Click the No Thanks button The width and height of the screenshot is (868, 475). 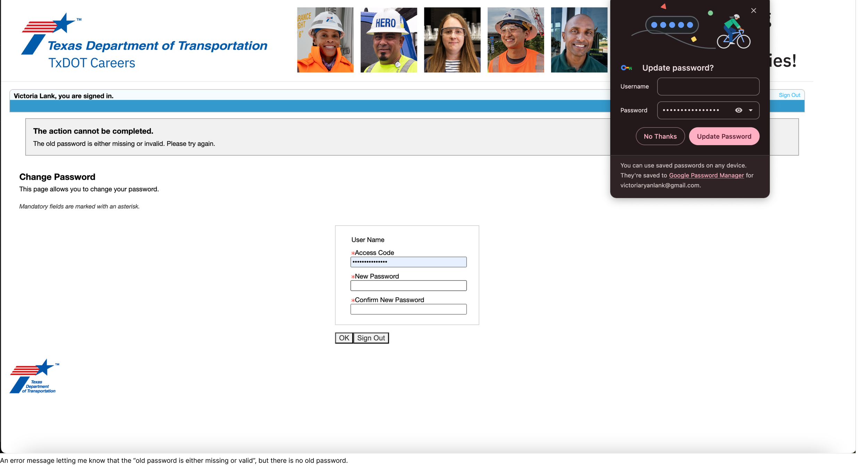[660, 136]
